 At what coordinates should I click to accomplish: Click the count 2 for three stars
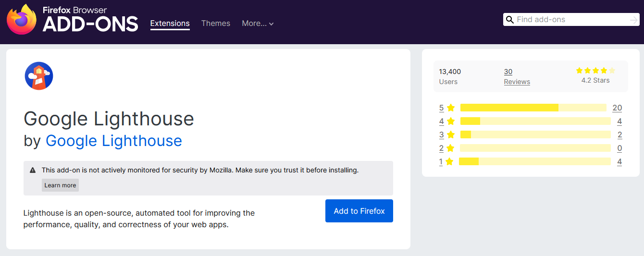tap(619, 134)
